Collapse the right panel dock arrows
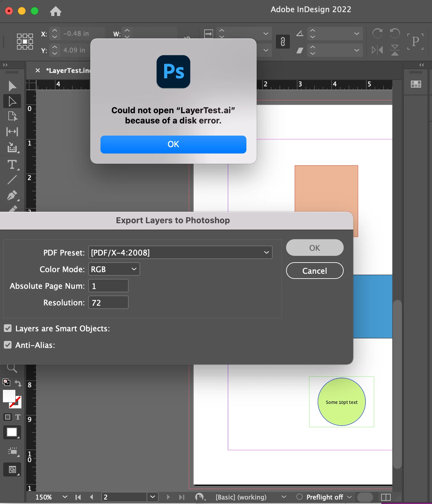Viewport: 432px width, 504px height. 422,65
